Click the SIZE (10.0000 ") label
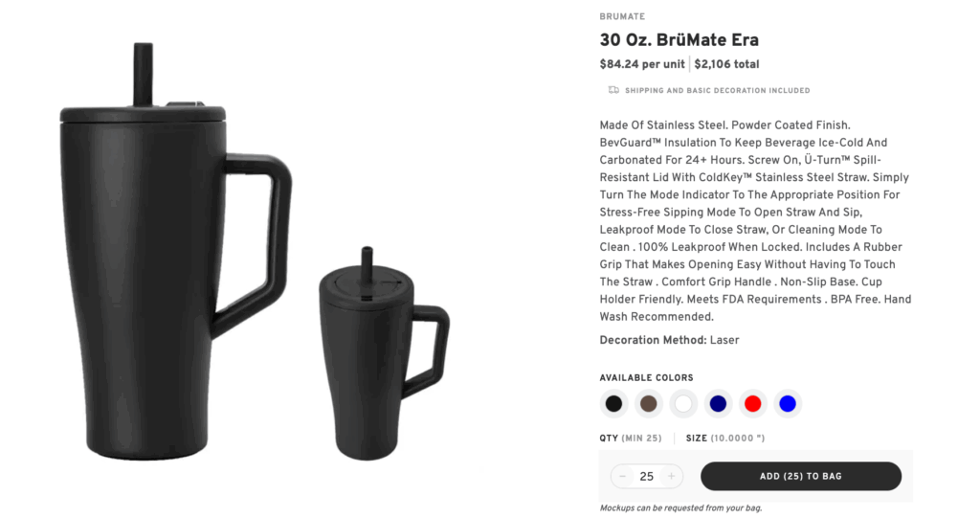980x519 pixels. pyautogui.click(x=725, y=439)
